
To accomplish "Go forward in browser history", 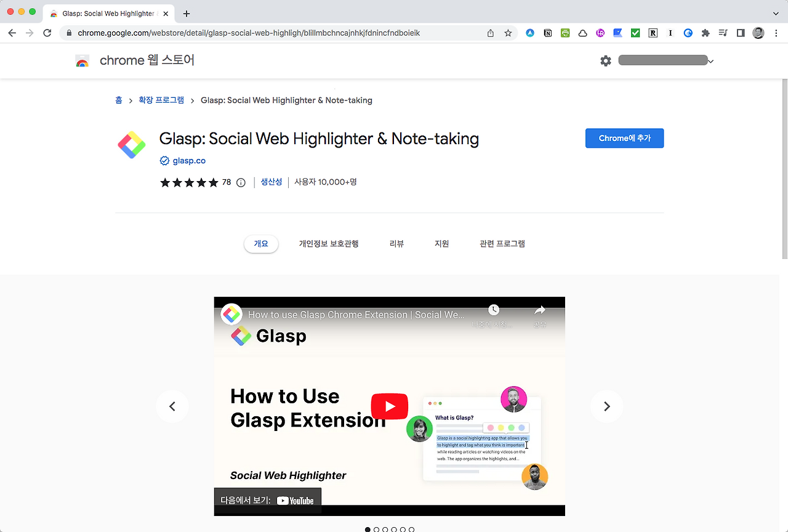I will point(30,33).
